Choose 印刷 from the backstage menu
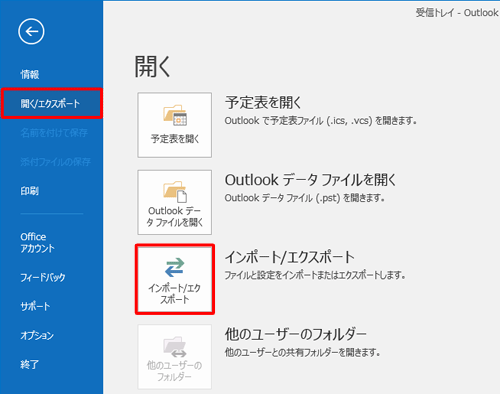The image size is (500, 394). point(29,191)
